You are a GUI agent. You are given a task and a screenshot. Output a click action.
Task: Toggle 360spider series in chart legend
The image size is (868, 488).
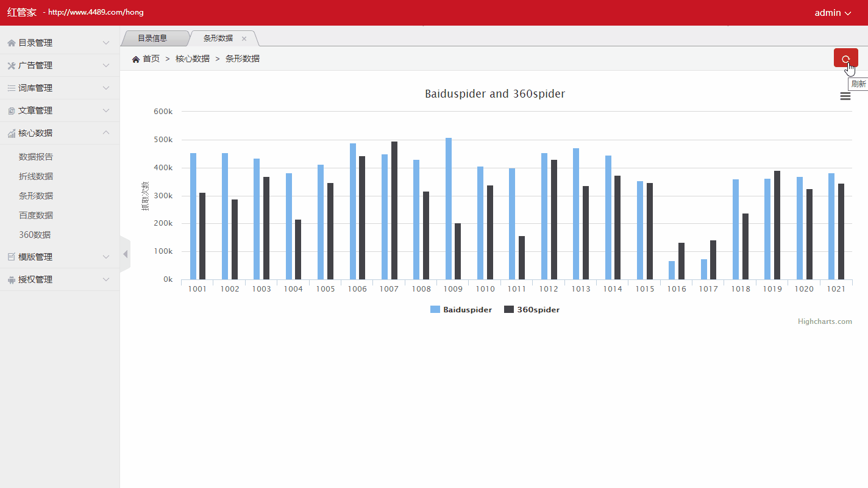pyautogui.click(x=532, y=309)
